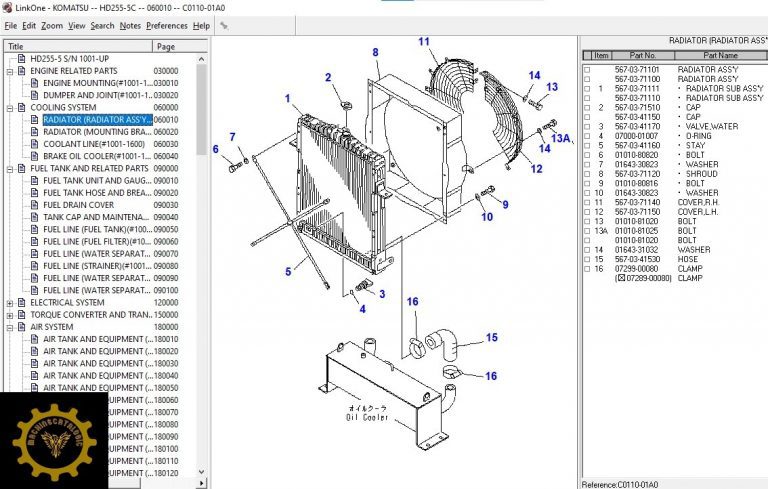Click the Page column header

pos(180,46)
